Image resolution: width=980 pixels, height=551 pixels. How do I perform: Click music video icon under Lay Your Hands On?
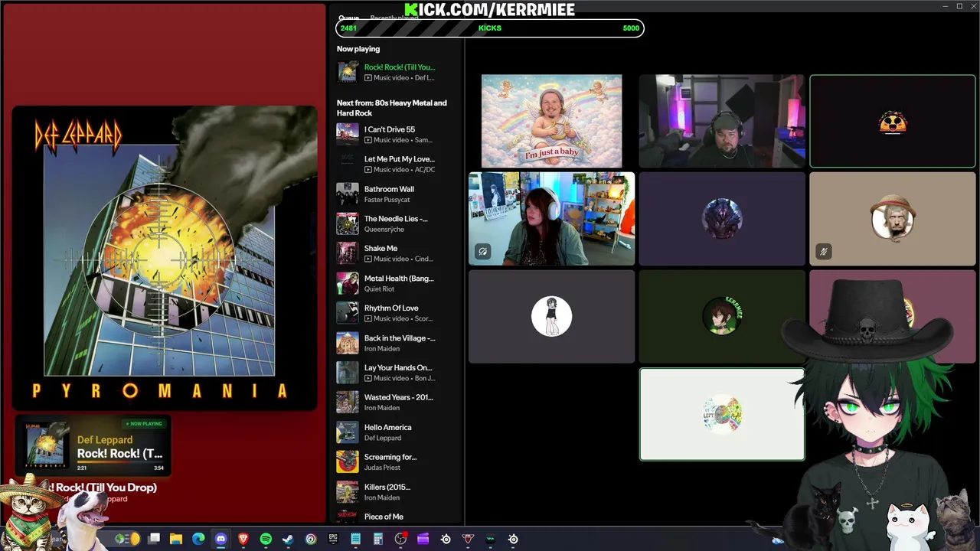click(x=368, y=378)
